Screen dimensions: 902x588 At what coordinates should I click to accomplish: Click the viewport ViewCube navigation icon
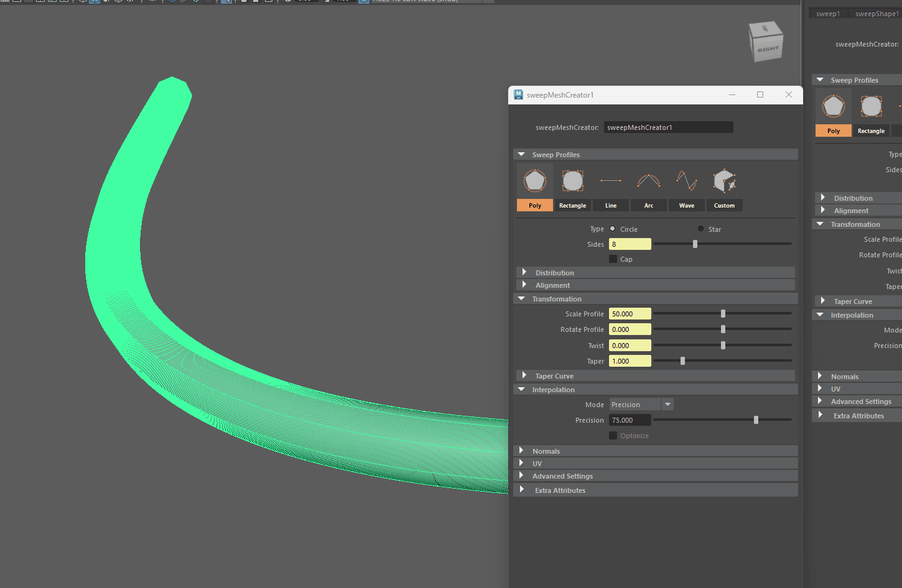point(766,42)
